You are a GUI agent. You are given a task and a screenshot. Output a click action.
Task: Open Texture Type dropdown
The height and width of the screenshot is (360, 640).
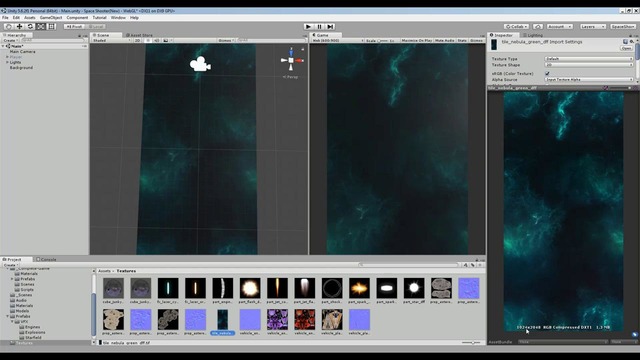589,59
